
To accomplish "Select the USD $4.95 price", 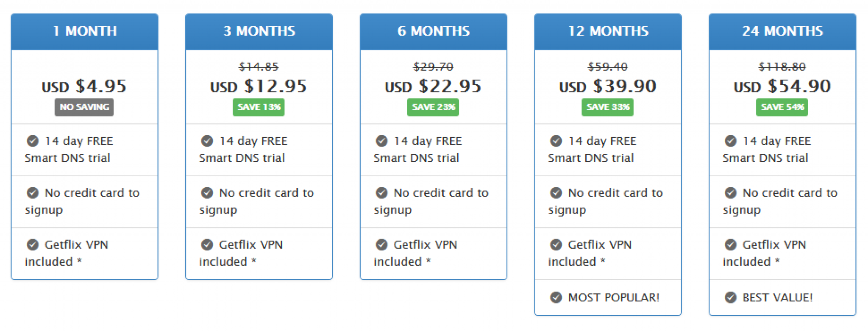I will [x=84, y=86].
